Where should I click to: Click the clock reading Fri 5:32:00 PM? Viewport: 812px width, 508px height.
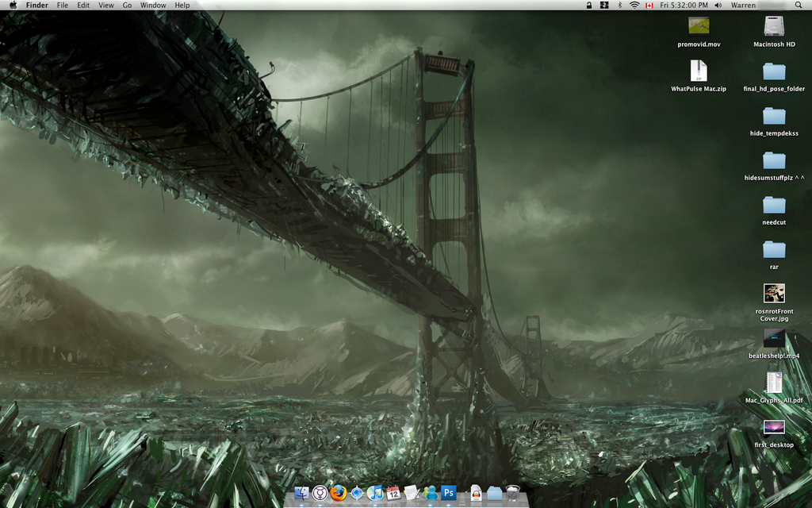click(x=684, y=6)
